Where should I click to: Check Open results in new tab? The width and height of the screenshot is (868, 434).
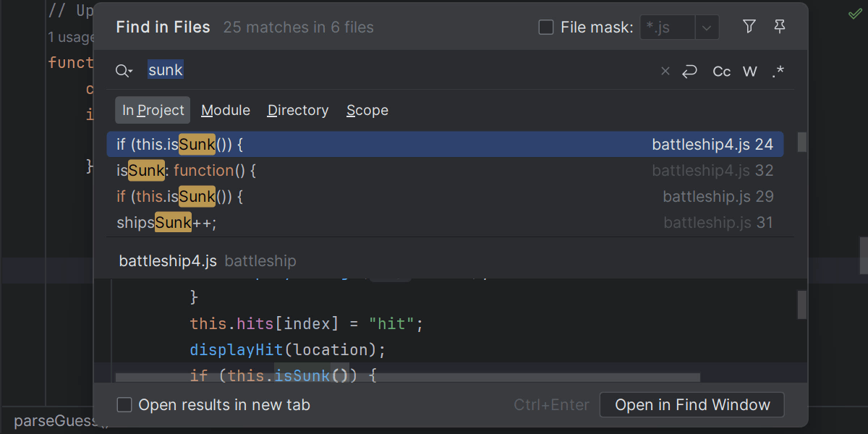124,405
